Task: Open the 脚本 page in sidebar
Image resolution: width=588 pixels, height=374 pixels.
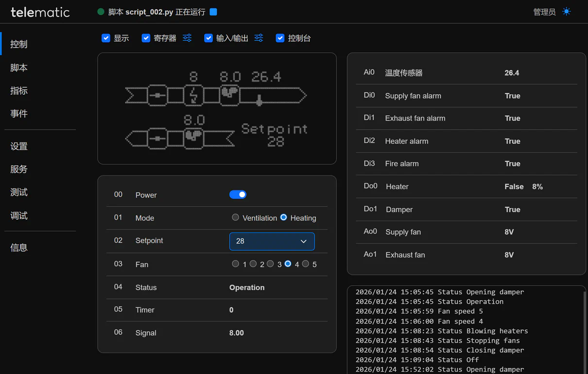Action: 19,68
